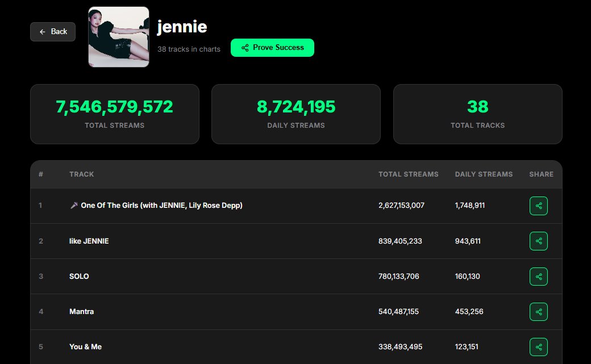The height and width of the screenshot is (364, 591).
Task: Share the like JENNIE track
Action: pos(538,241)
